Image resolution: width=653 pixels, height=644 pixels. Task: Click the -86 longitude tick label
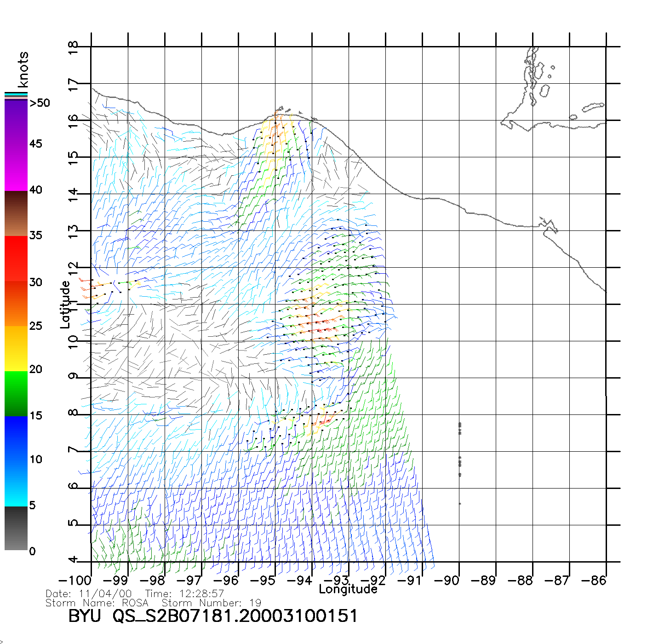click(x=594, y=581)
